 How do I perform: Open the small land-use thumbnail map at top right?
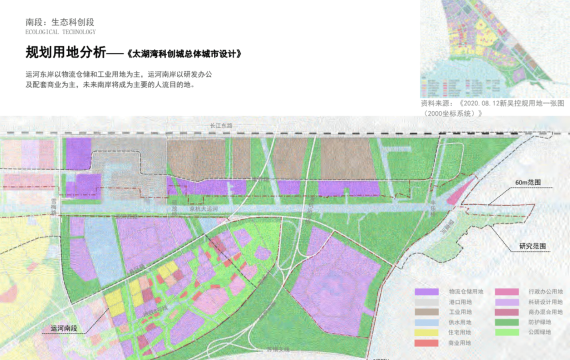click(x=495, y=48)
